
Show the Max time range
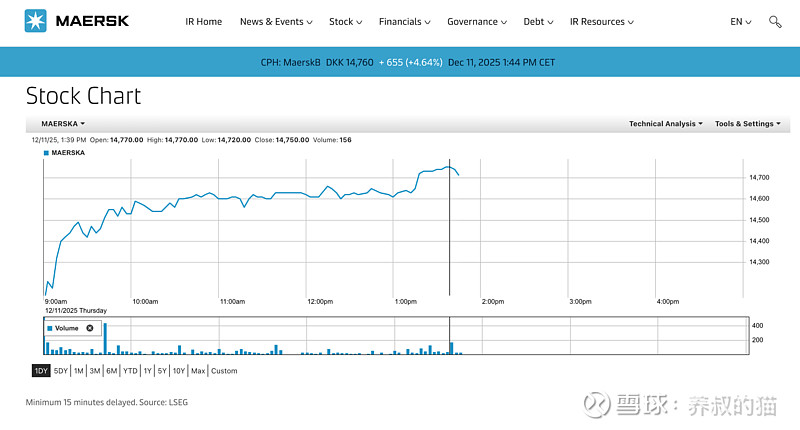click(x=198, y=371)
